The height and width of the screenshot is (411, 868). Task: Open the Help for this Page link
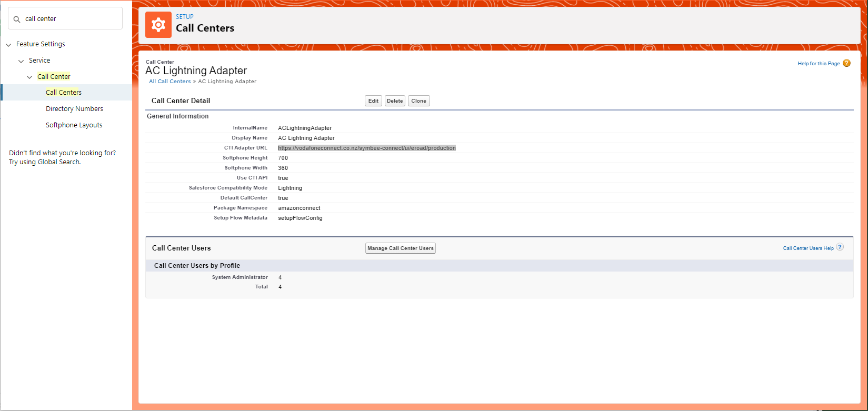click(819, 64)
